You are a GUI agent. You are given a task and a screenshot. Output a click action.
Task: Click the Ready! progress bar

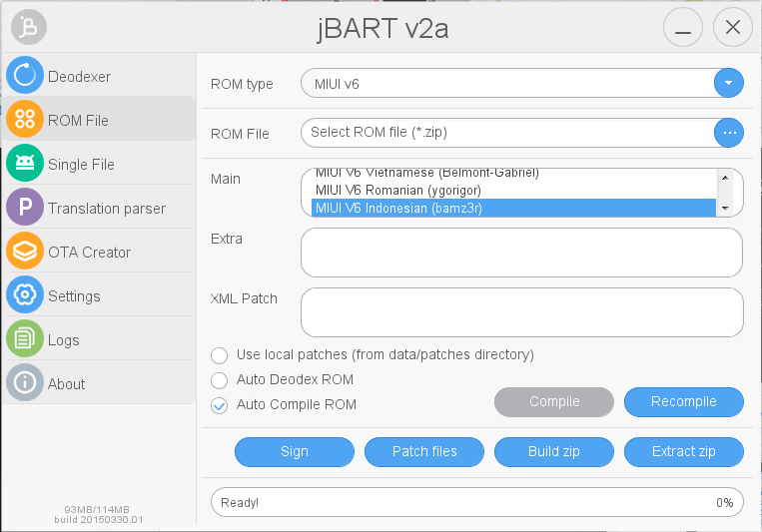(477, 502)
